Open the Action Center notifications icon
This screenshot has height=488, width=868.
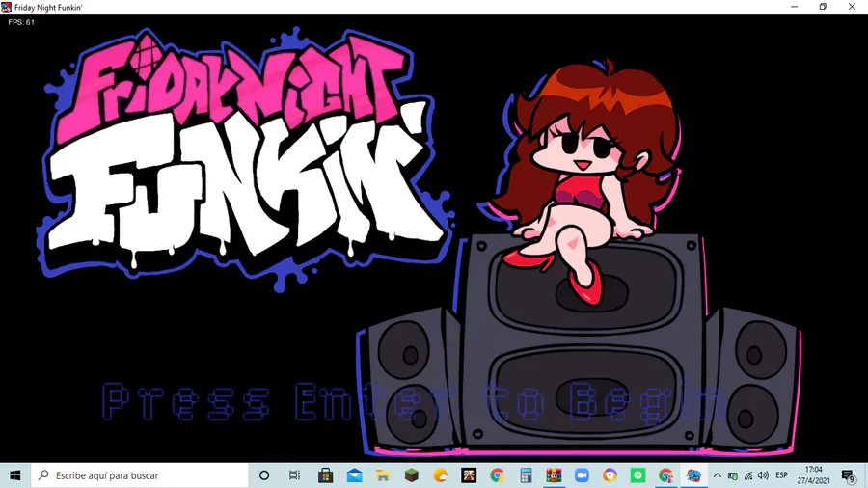click(x=849, y=475)
